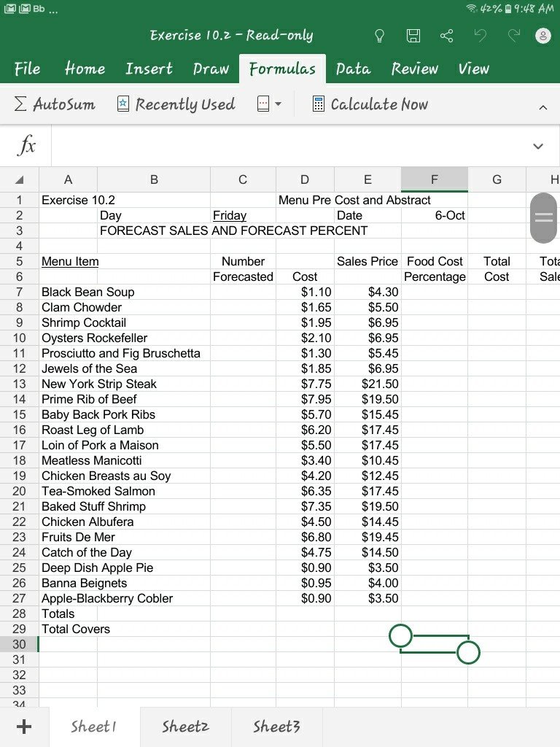Select row 7 header
This screenshot has width=560, height=747.
19,292
